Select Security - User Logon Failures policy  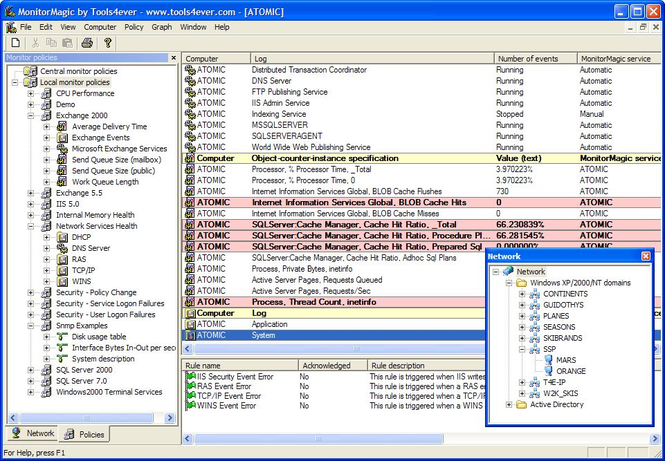point(106,315)
